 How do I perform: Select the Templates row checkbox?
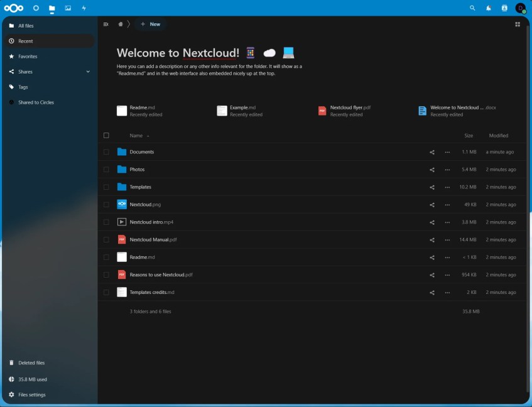pos(106,187)
